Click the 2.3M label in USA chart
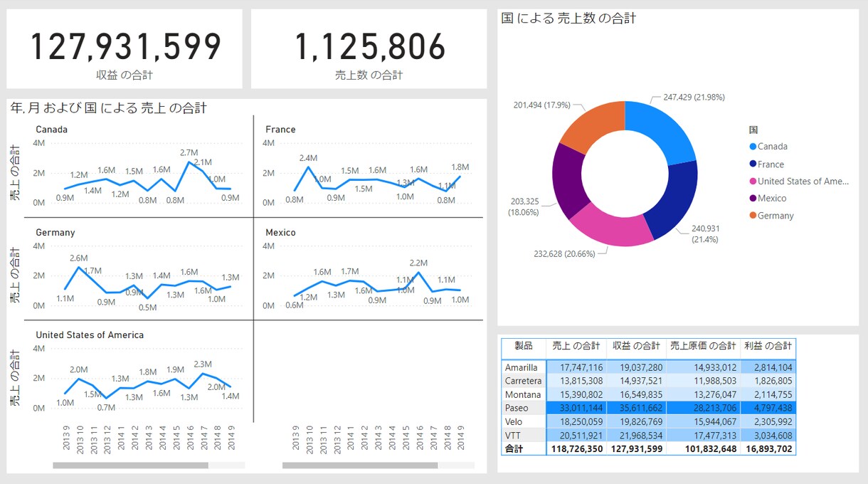The image size is (868, 484). point(203,364)
